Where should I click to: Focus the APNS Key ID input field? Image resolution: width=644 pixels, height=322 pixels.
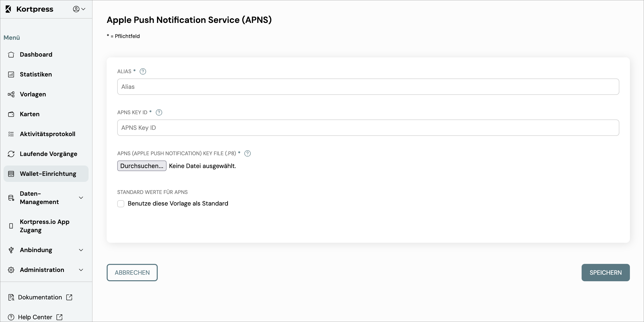[x=368, y=128]
